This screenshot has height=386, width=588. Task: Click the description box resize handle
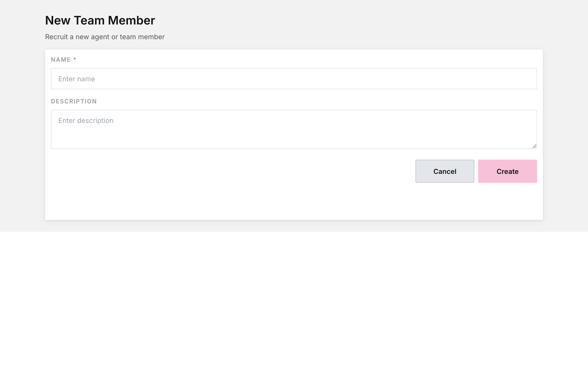coord(534,146)
